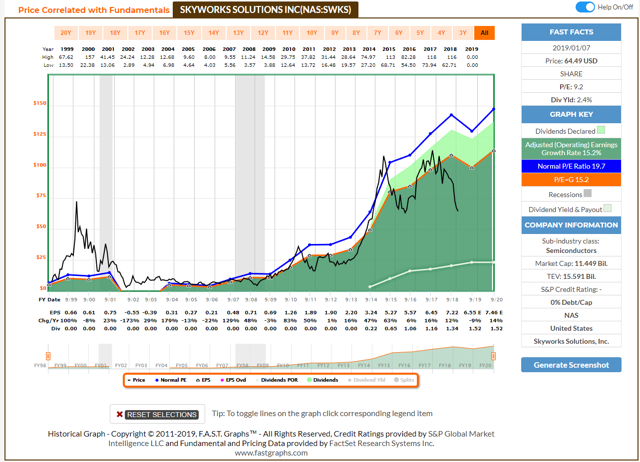Toggle the Help On/Off switch
The image size is (640, 462).
click(x=585, y=7)
